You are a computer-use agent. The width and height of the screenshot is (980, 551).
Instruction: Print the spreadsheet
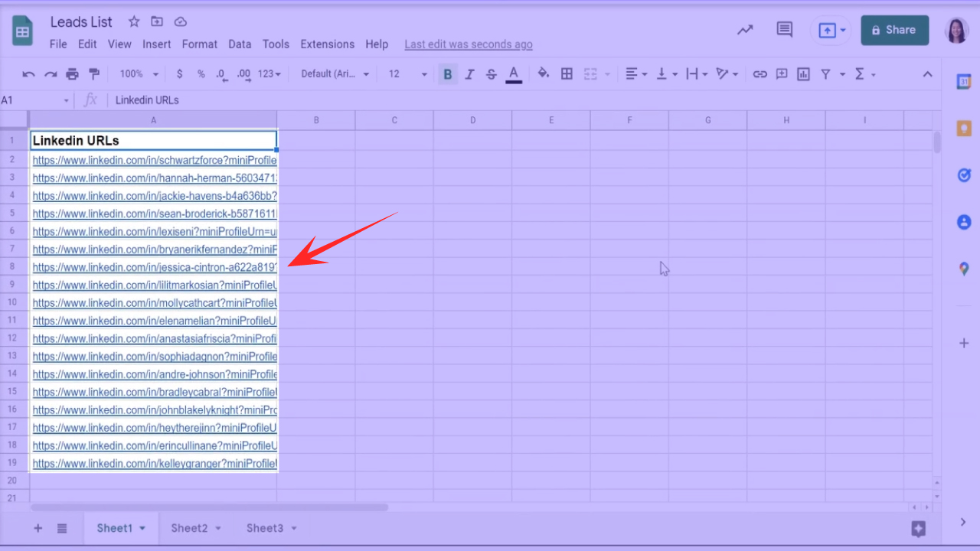point(72,74)
